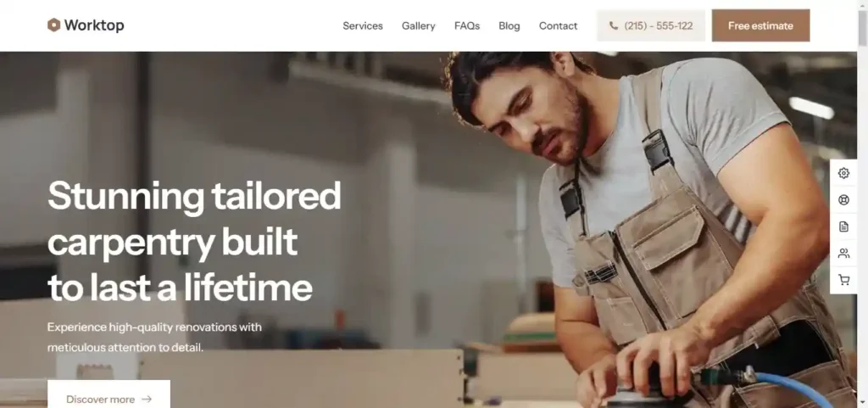Open the shopping cart icon
The height and width of the screenshot is (408, 868).
click(843, 280)
